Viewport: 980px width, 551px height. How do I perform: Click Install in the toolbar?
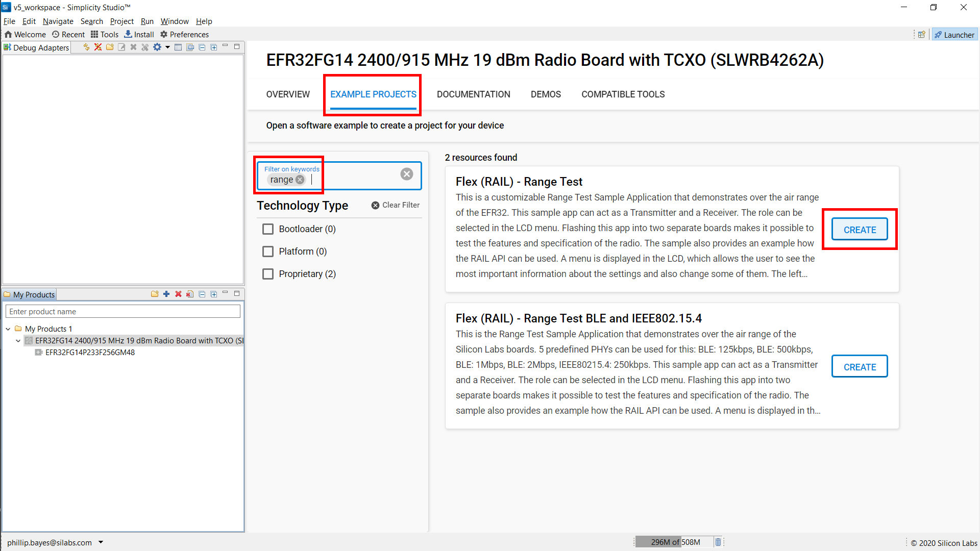(139, 35)
